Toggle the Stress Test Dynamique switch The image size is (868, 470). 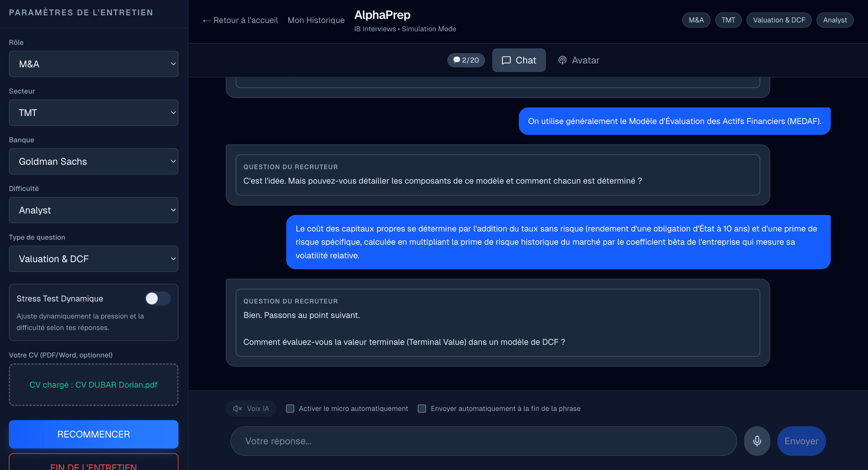point(158,298)
